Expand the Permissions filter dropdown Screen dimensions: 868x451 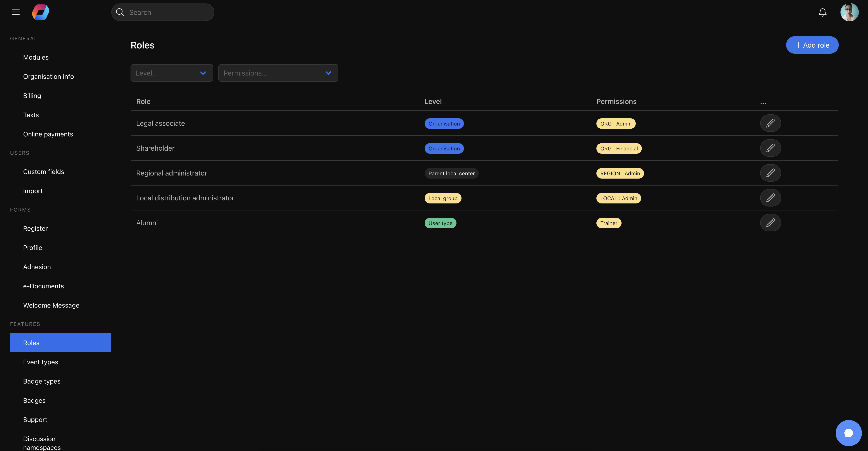pyautogui.click(x=278, y=73)
